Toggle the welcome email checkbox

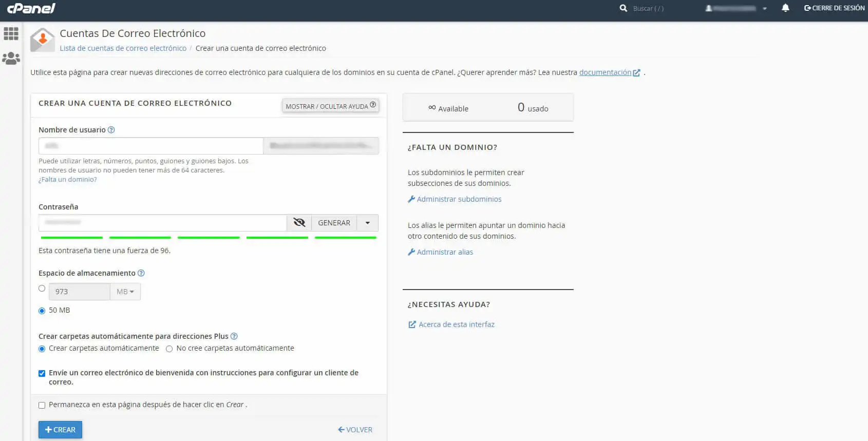[42, 373]
